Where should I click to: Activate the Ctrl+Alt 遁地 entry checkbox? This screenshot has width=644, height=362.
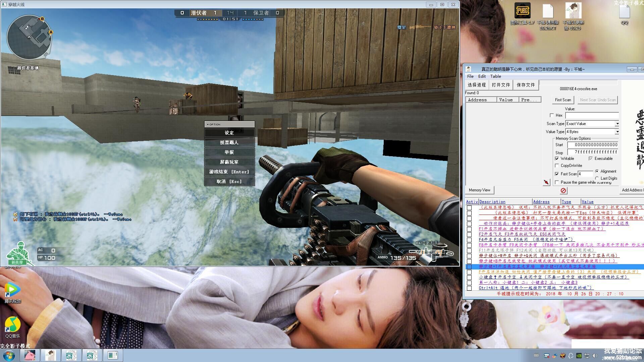click(469, 288)
